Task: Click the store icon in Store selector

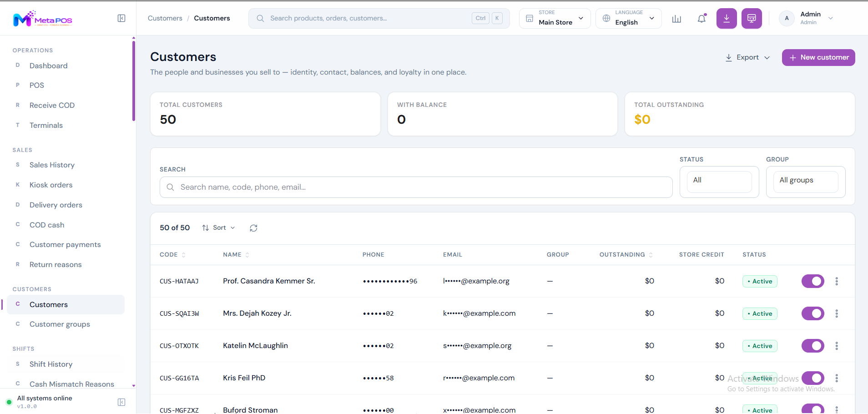Action: pyautogui.click(x=530, y=19)
